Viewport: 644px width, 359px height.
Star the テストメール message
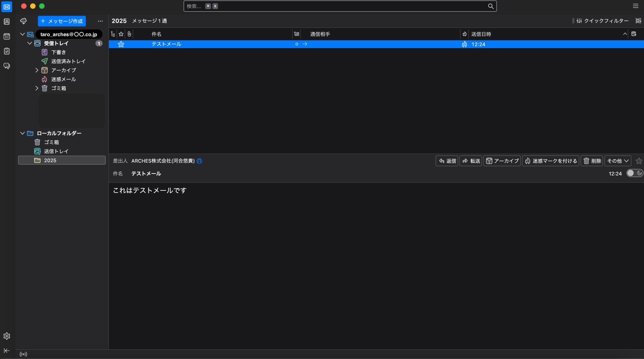tap(121, 44)
